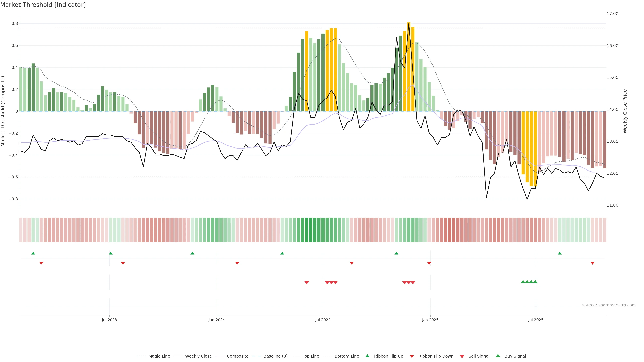Toggle the Composite legend entry
The height and width of the screenshot is (362, 644).
point(237,356)
